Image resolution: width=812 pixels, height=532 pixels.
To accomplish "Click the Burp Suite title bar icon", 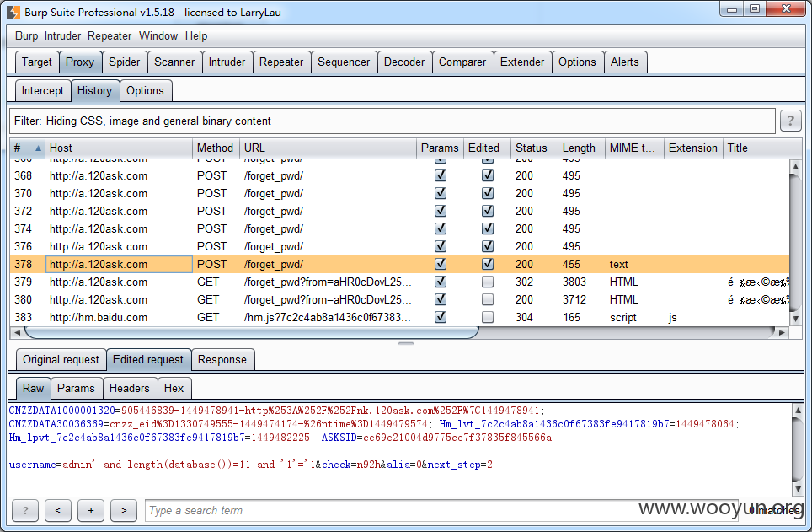I will point(13,12).
